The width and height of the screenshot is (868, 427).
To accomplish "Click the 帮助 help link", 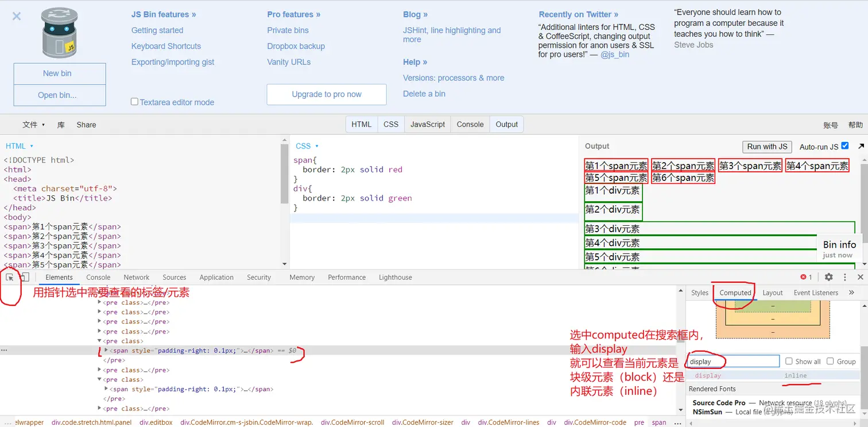I will 855,125.
